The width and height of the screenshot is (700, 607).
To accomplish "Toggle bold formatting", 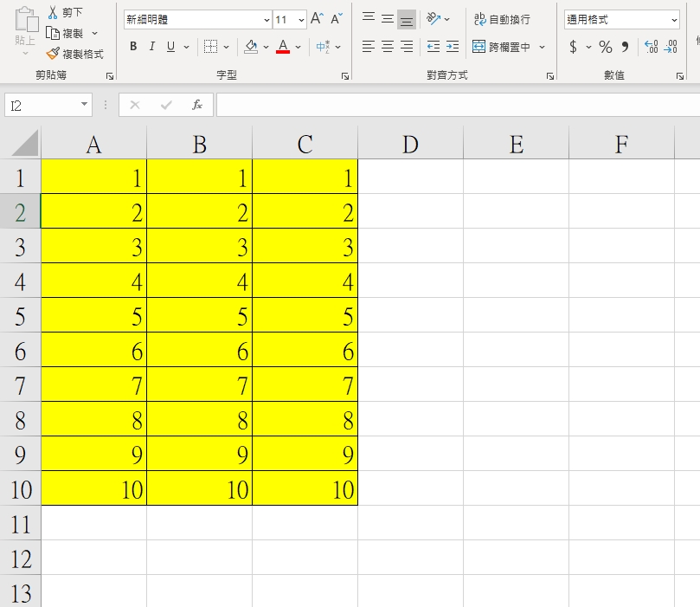I will pos(133,47).
